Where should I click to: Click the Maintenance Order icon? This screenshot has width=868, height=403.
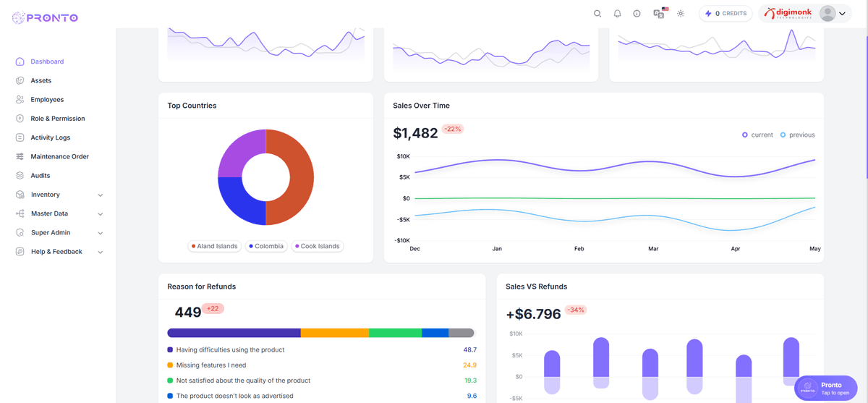pyautogui.click(x=20, y=156)
